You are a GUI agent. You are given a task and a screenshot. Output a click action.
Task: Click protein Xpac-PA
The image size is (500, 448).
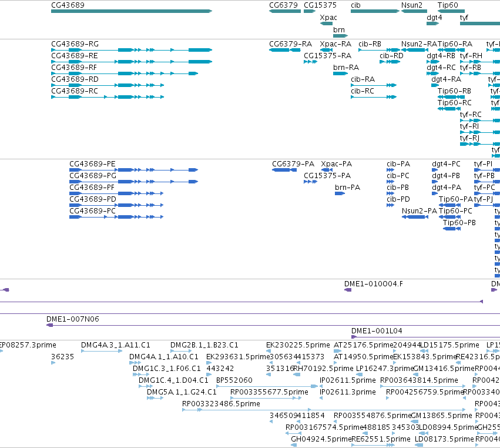pyautogui.click(x=327, y=170)
